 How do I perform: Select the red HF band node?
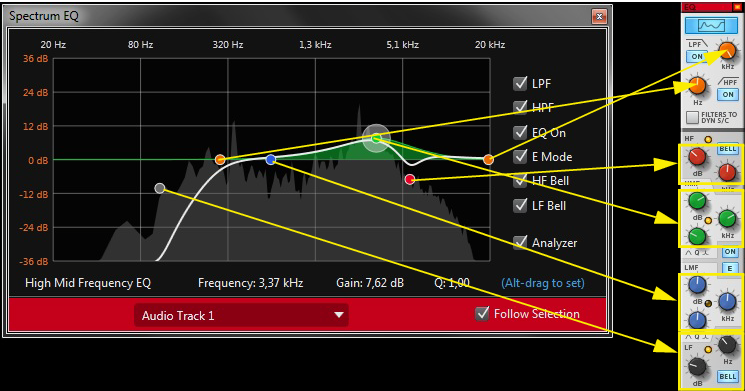click(410, 179)
